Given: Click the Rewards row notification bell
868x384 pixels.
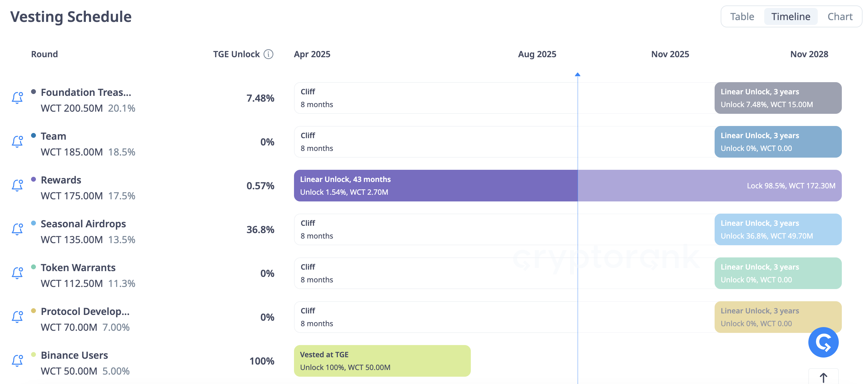Looking at the screenshot, I should click(18, 186).
